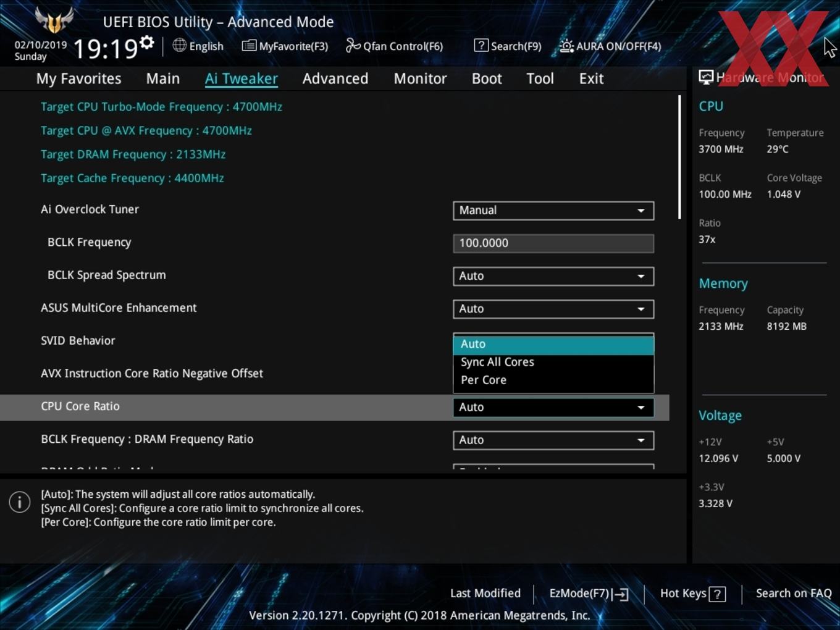Click the EzMode arrow icon
840x630 pixels.
coord(621,594)
